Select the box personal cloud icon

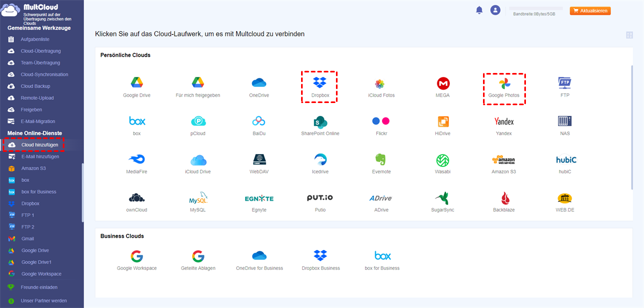coord(137,121)
